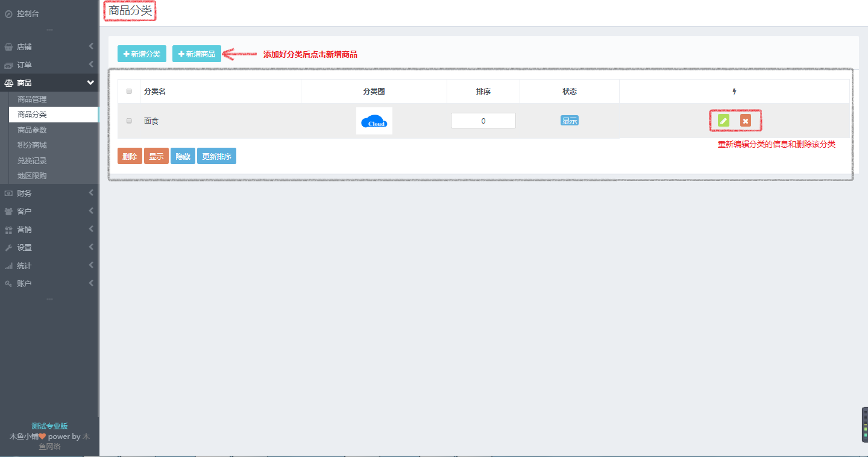This screenshot has width=868, height=457.
Task: Expand the 客户 menu chevron
Action: coord(91,212)
